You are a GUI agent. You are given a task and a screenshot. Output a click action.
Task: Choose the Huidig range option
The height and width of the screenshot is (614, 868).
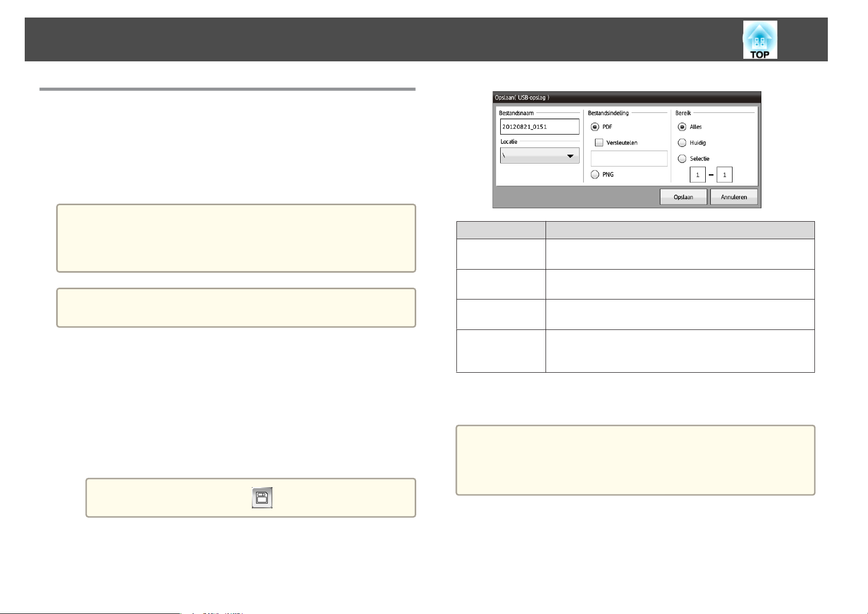(x=682, y=143)
